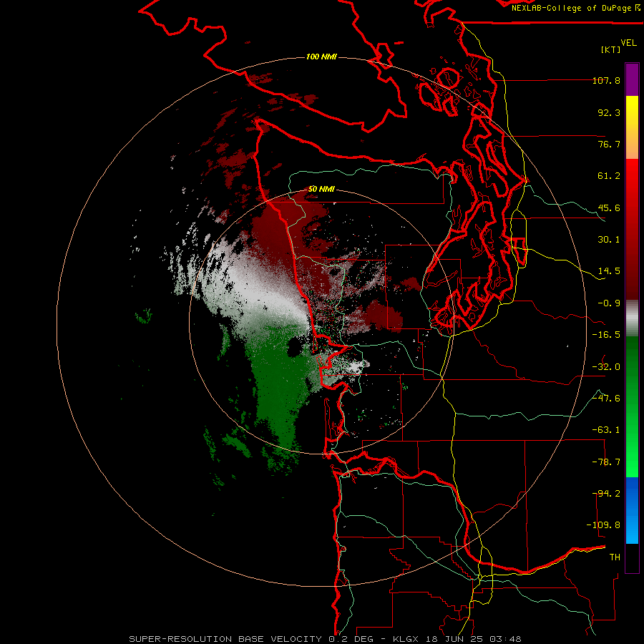This screenshot has width=644, height=644.
Task: Select the 45.6 scale value
Action: [x=609, y=208]
